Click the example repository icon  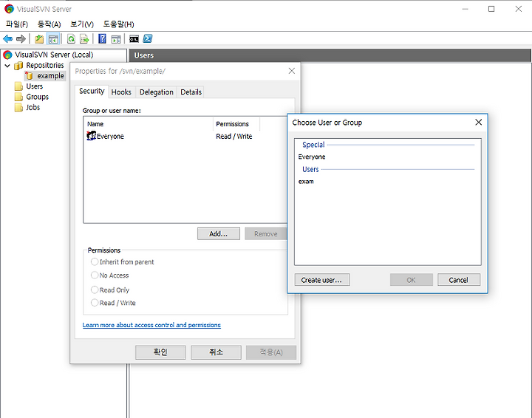click(29, 75)
